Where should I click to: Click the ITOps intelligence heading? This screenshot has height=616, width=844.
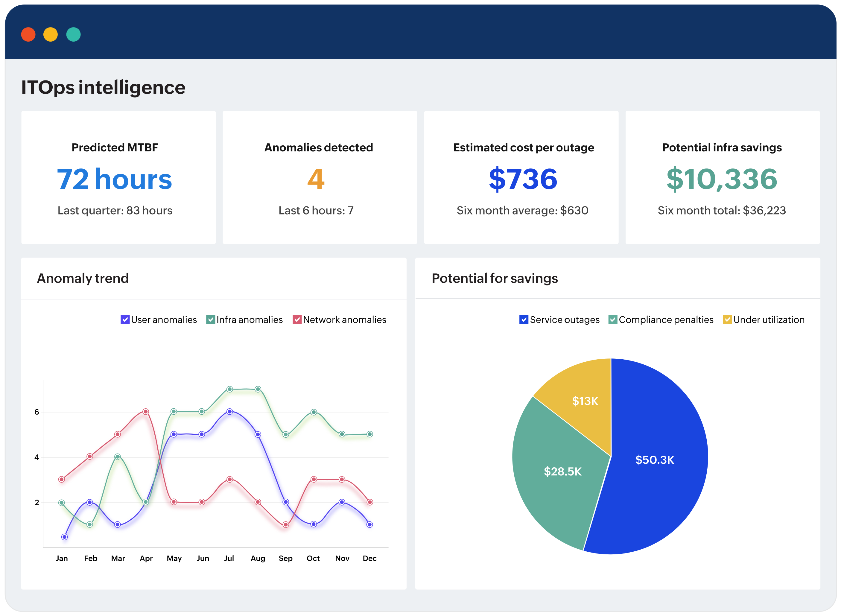(x=103, y=88)
